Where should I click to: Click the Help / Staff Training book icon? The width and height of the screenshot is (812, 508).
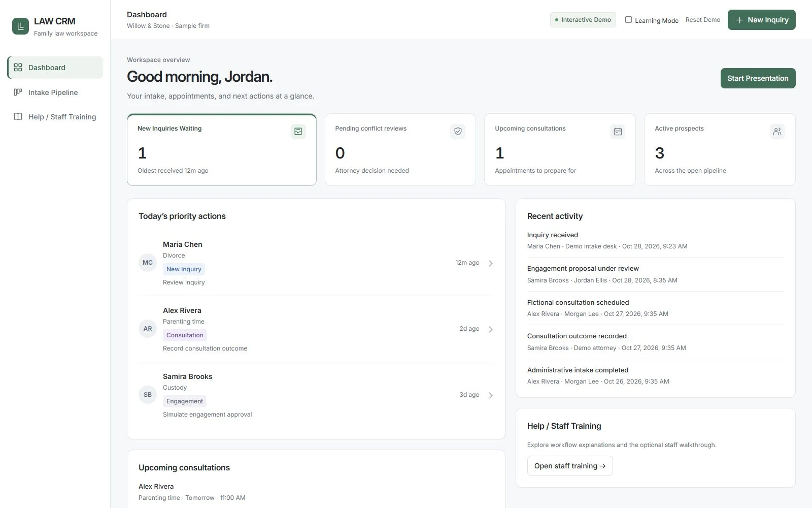click(18, 116)
